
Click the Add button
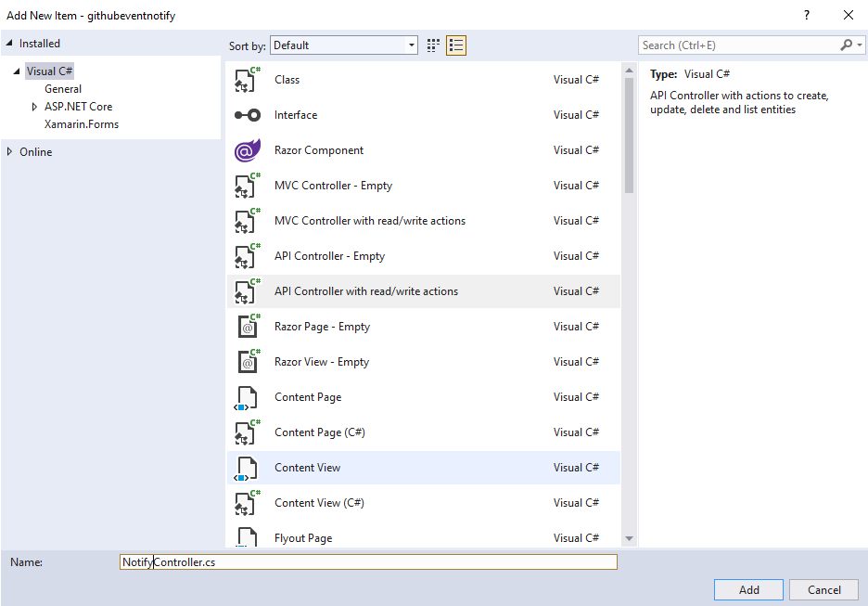pos(747,589)
